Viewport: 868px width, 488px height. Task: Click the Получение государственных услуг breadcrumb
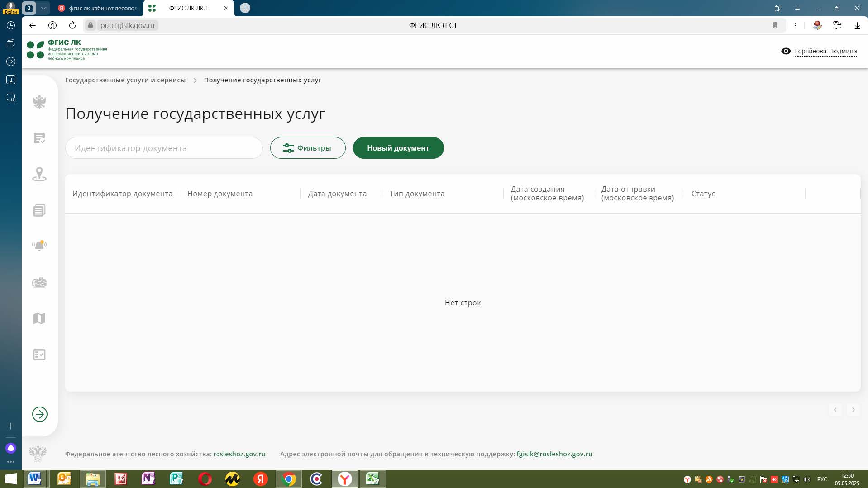pyautogui.click(x=262, y=80)
